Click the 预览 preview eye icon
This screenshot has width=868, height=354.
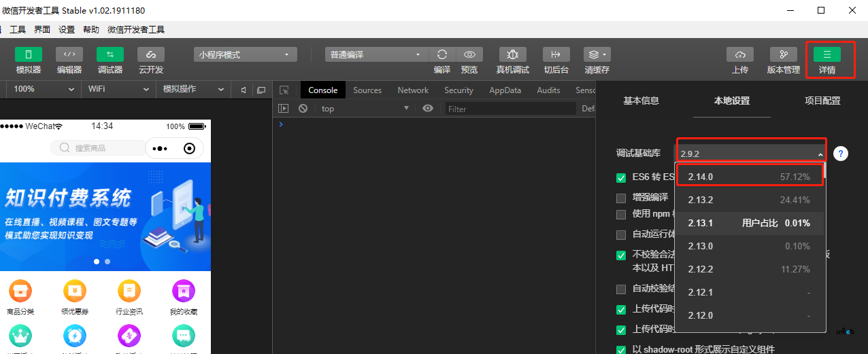tap(469, 54)
